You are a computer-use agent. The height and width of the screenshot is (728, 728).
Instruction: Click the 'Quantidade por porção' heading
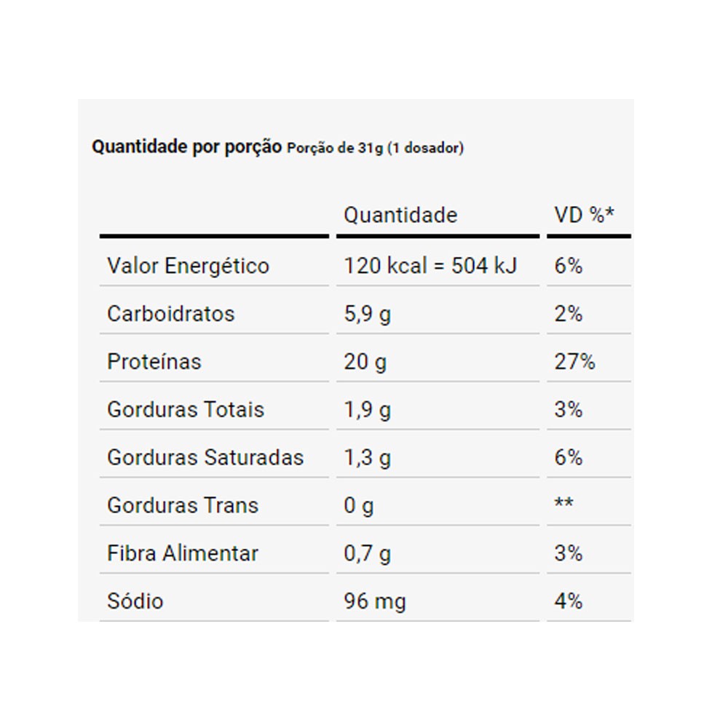(186, 147)
